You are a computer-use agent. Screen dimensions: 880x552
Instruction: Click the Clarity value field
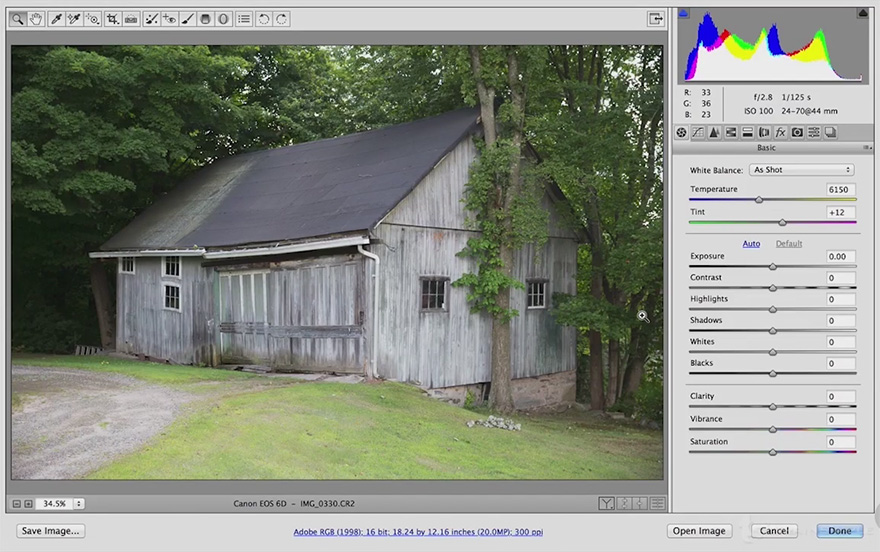point(840,397)
